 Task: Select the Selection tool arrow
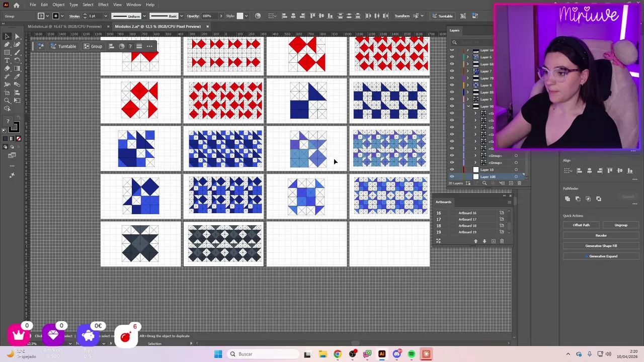coord(7,36)
